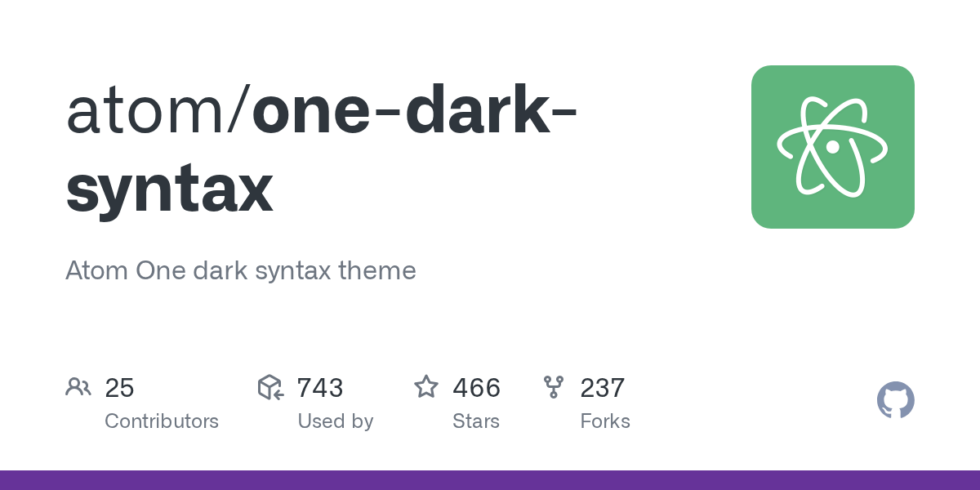Click the Atom logo thumbnail
This screenshot has width=980, height=490.
click(832, 147)
